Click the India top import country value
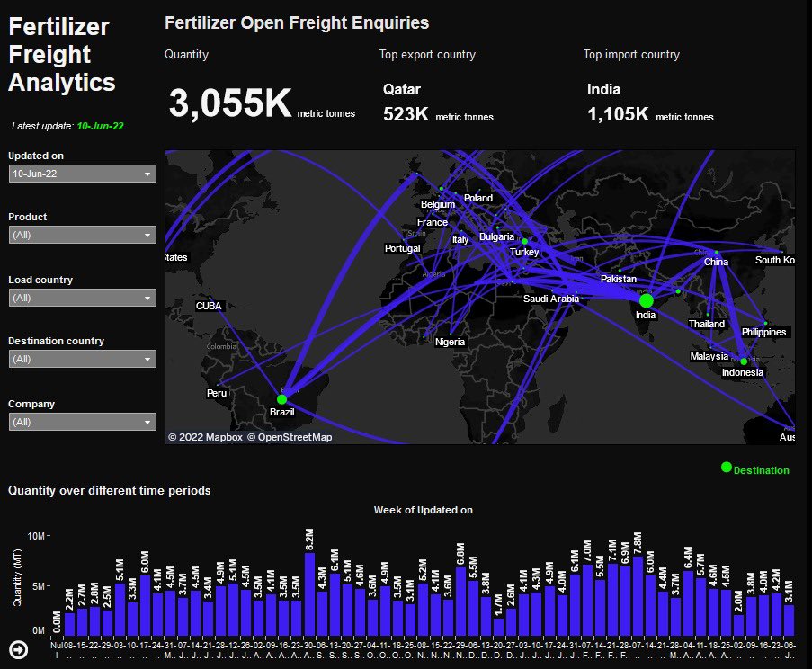 click(603, 89)
